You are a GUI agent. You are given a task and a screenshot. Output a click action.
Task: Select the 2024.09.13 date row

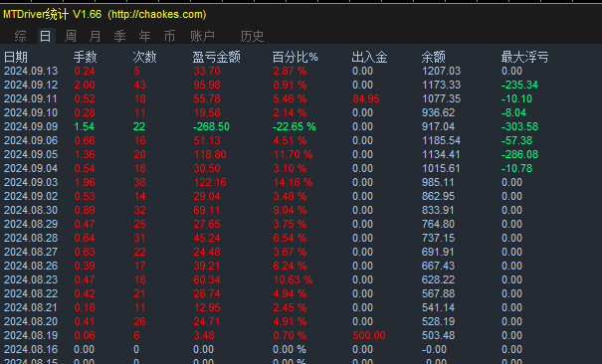click(31, 71)
